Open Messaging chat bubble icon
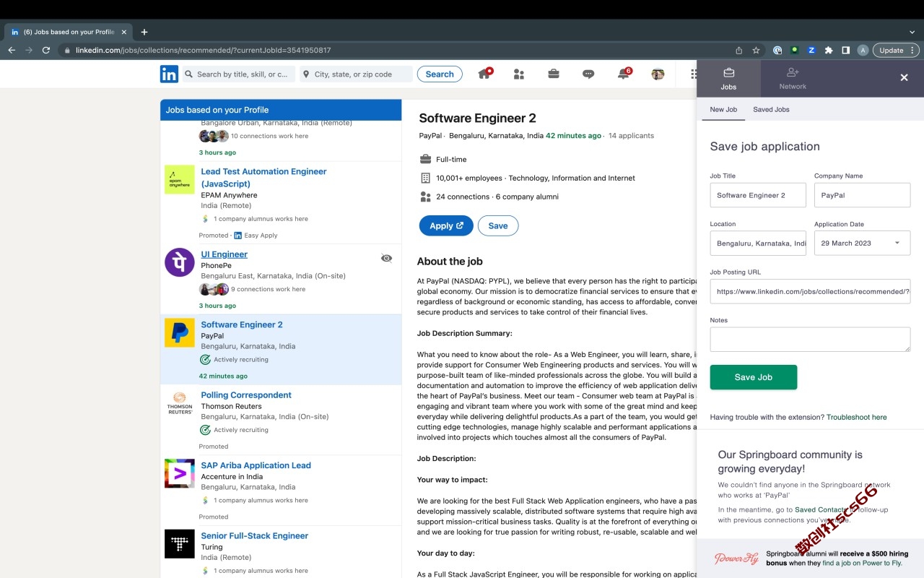The image size is (924, 578). [x=588, y=74]
